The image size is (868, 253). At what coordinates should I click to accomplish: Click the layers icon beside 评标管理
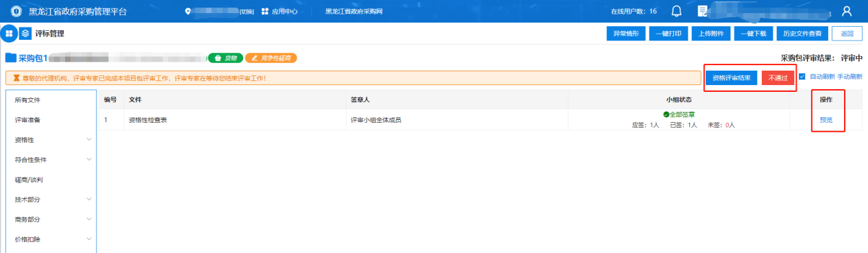point(25,34)
